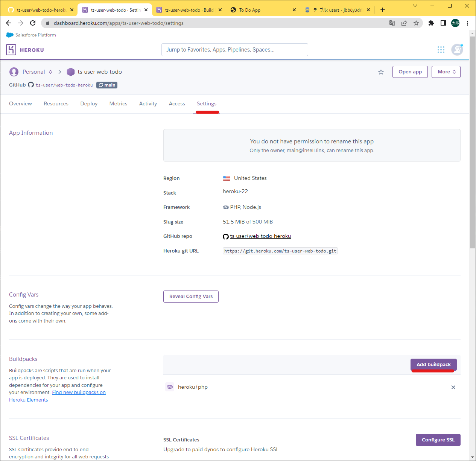Image resolution: width=476 pixels, height=461 pixels.
Task: Favorite this app with the star icon
Action: point(381,72)
